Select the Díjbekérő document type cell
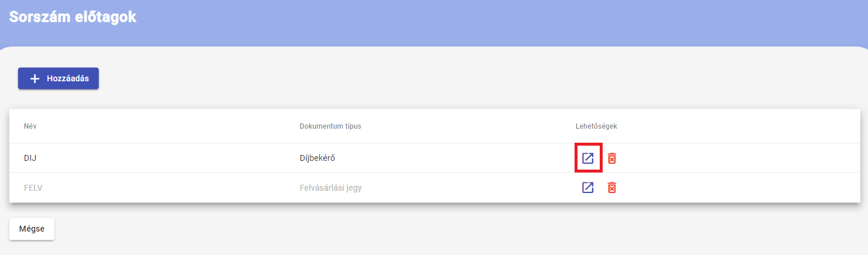The width and height of the screenshot is (868, 255). click(x=317, y=158)
